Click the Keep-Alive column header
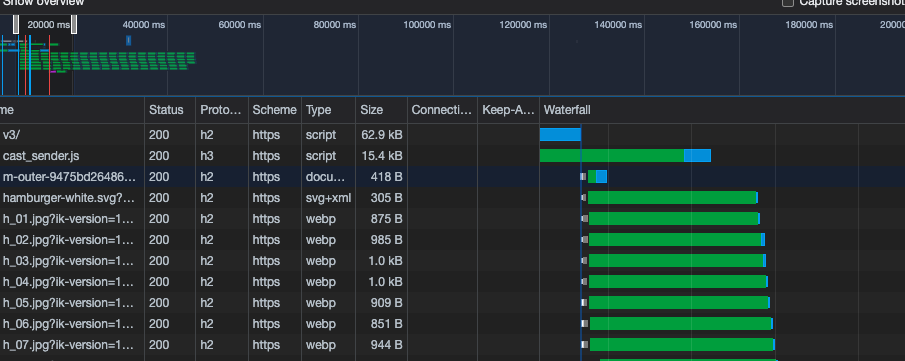The height and width of the screenshot is (361, 905). [x=508, y=110]
